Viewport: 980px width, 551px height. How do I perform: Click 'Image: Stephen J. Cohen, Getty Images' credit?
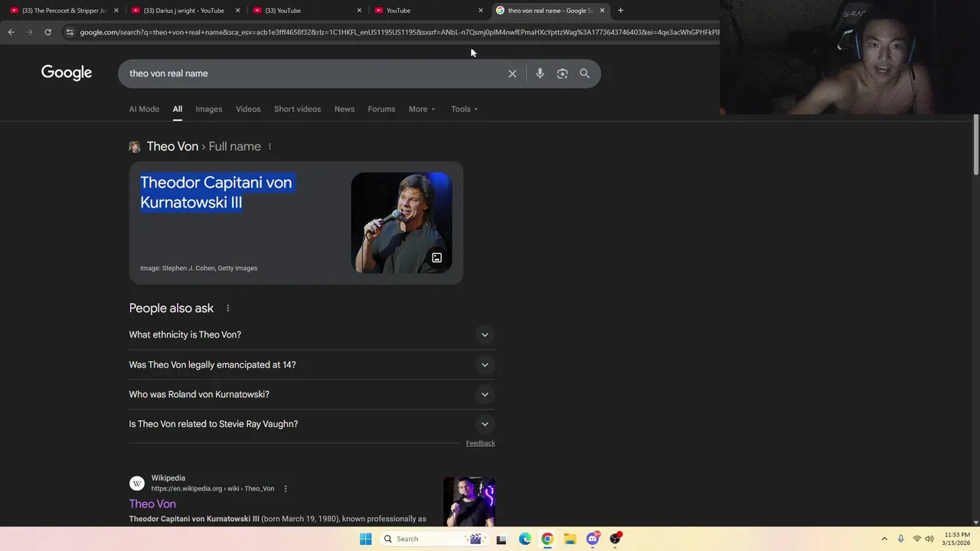[198, 268]
